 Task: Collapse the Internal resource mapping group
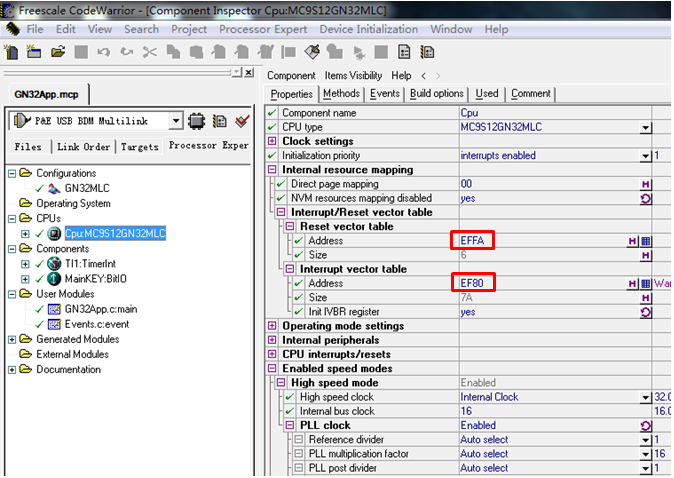tap(272, 170)
